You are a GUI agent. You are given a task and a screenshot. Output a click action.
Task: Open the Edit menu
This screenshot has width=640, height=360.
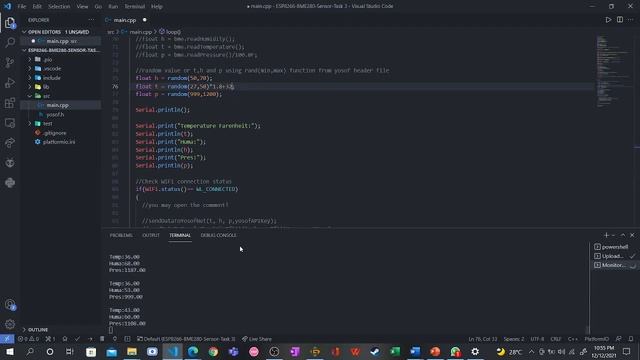click(37, 7)
